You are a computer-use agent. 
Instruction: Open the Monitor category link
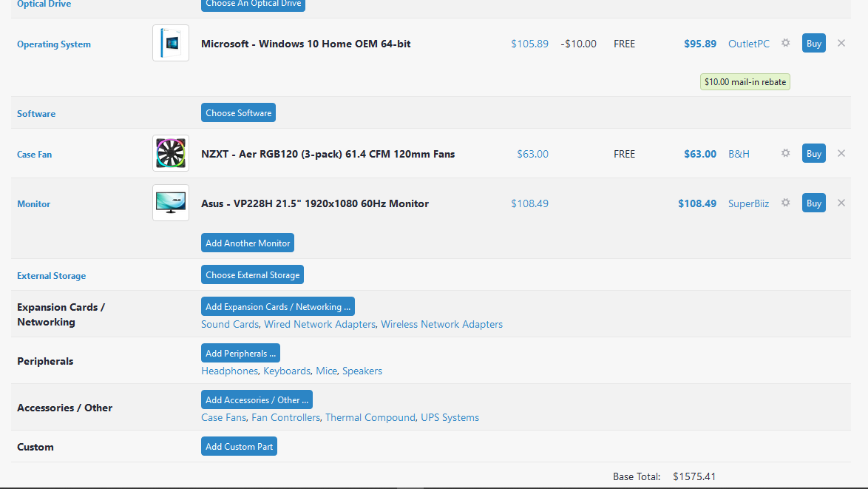[33, 203]
